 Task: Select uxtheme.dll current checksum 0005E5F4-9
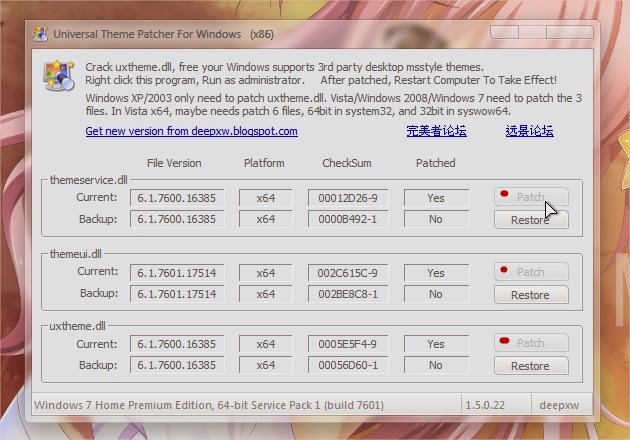(348, 344)
